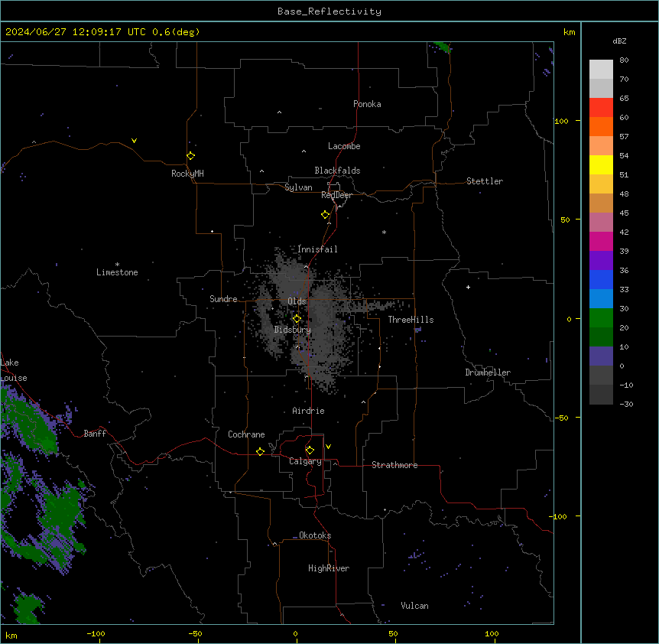Image resolution: width=659 pixels, height=644 pixels.
Task: Click the yellow V marker east of Calgary
Action: [x=328, y=447]
